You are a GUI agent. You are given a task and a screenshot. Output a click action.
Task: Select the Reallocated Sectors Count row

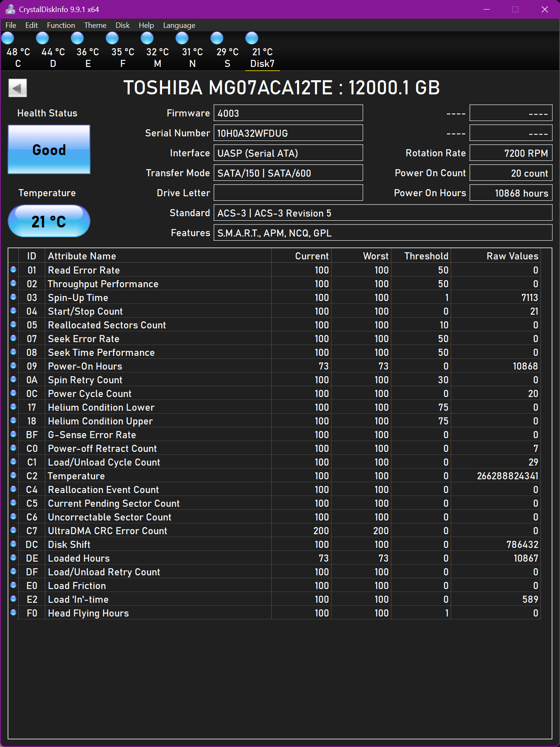275,325
